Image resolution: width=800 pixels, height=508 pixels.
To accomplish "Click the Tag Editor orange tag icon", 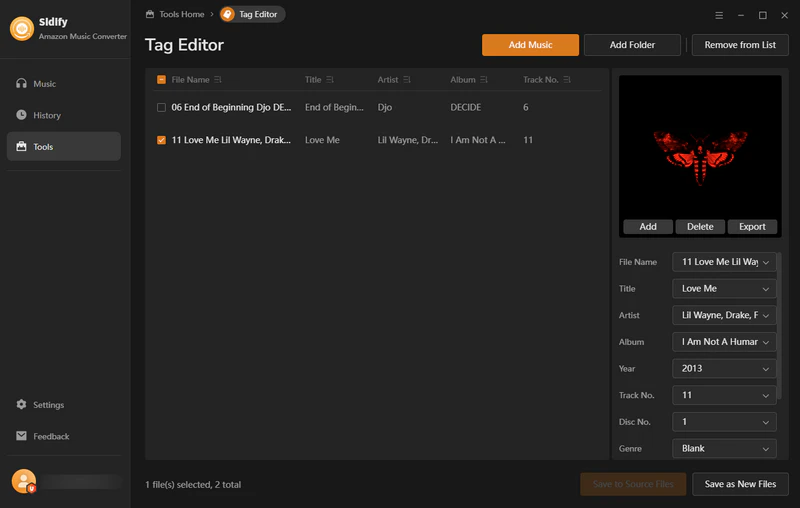I will coord(228,14).
